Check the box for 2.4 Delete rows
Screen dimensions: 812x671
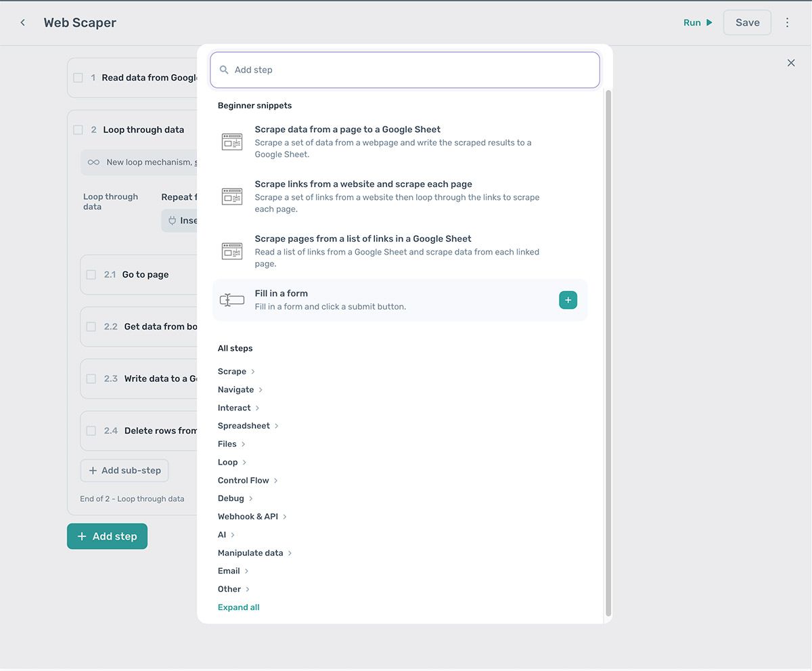coord(91,431)
